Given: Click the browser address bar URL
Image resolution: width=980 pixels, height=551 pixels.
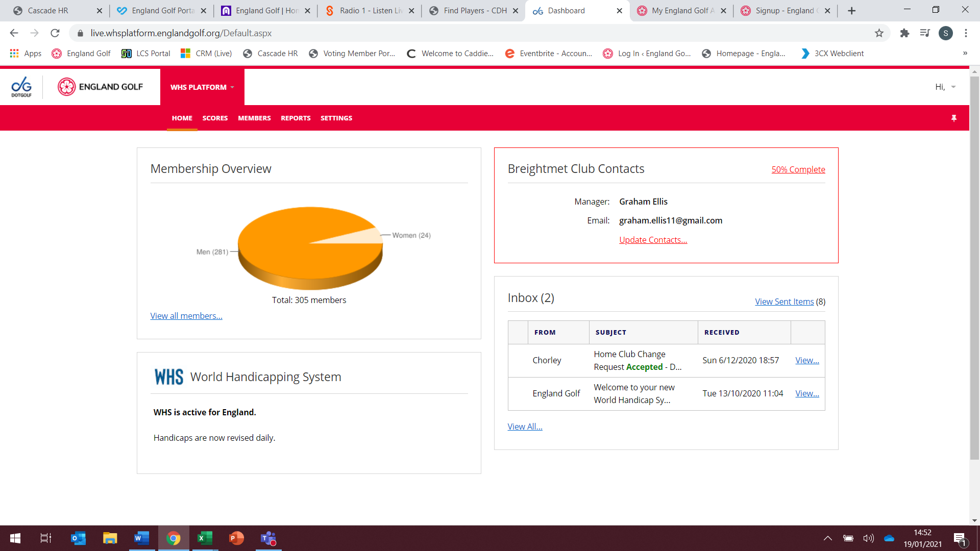Looking at the screenshot, I should [181, 33].
